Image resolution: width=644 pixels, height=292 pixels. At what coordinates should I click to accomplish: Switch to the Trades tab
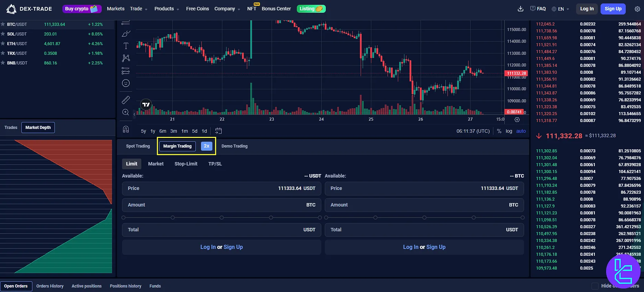click(11, 128)
